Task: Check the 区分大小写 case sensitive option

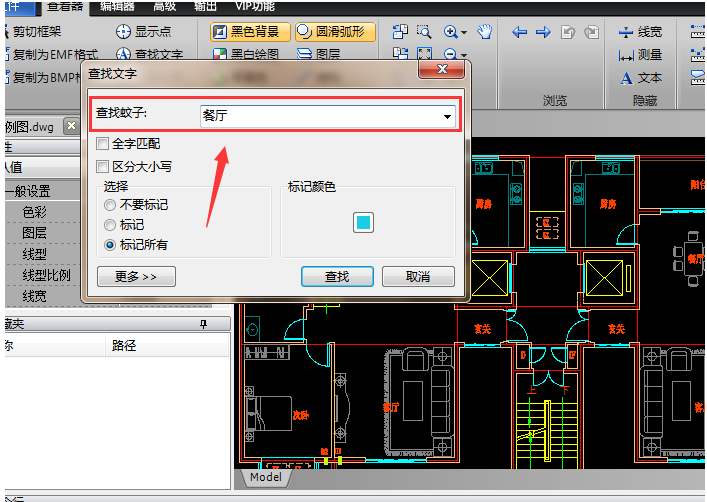Action: coord(103,166)
